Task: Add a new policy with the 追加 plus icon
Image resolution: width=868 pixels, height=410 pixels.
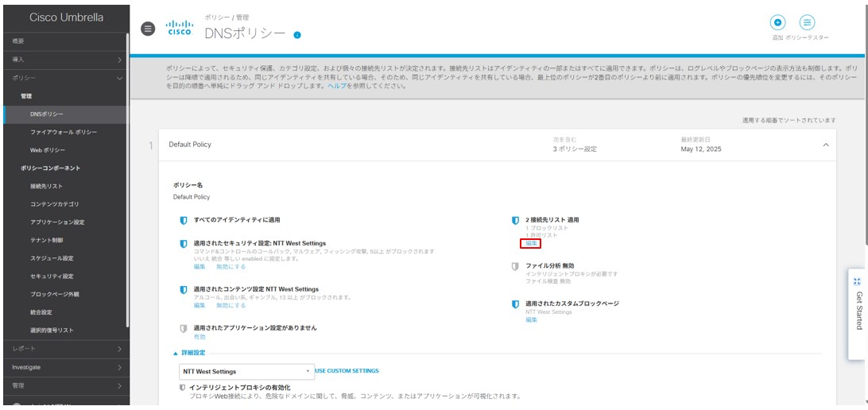Action: tap(777, 23)
